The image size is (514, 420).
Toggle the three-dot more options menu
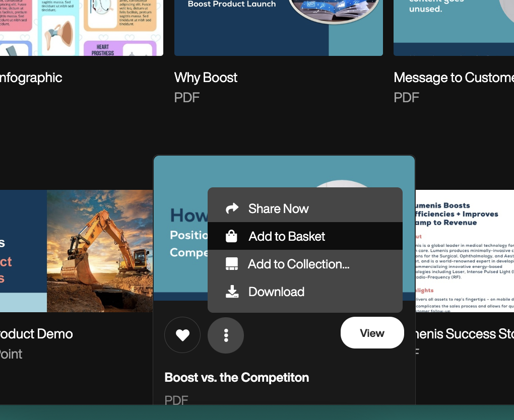pos(226,335)
